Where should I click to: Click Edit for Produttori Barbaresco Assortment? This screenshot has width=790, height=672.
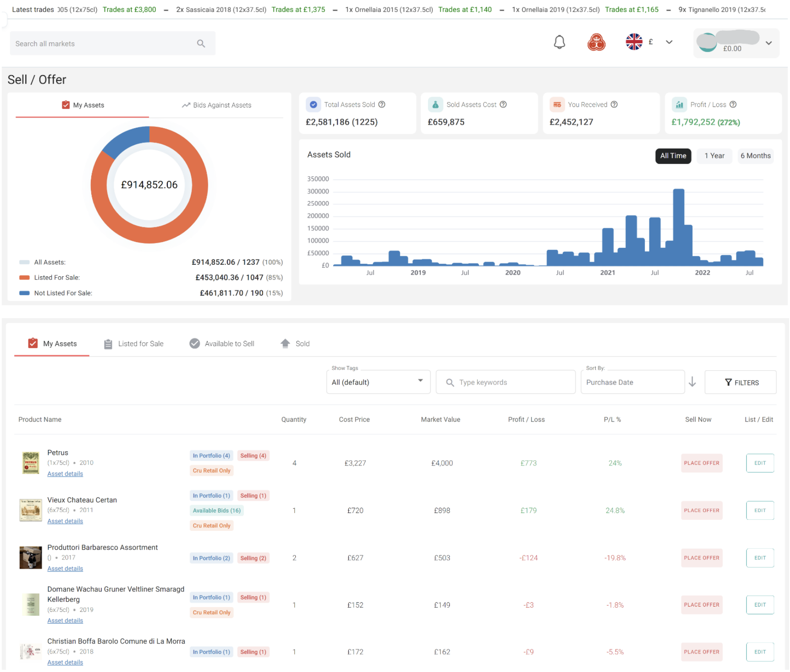coord(760,558)
